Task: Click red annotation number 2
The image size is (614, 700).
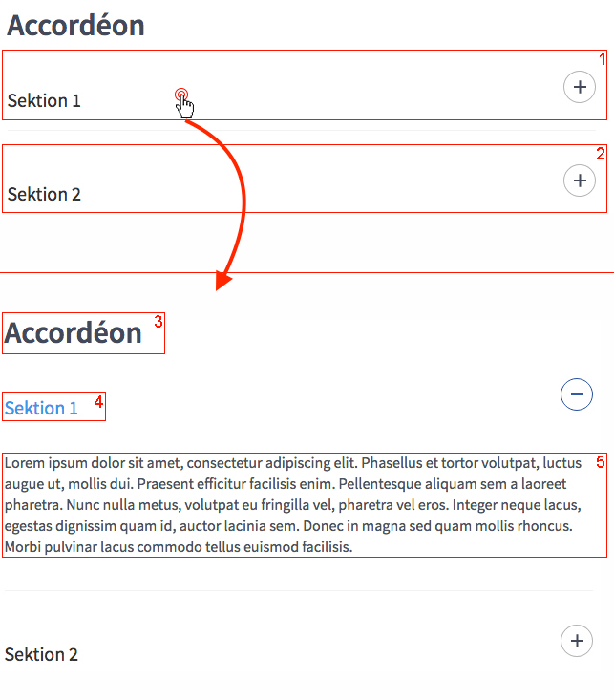Action: 601,154
